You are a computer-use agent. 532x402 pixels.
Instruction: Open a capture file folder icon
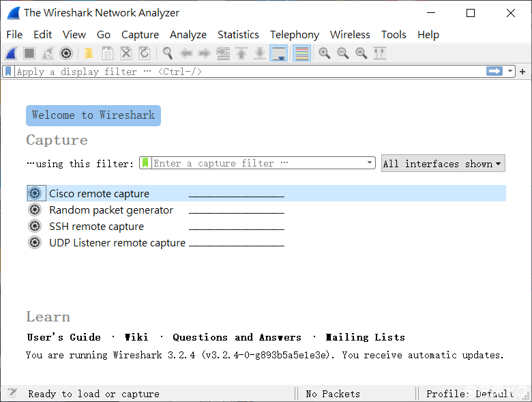(x=89, y=53)
